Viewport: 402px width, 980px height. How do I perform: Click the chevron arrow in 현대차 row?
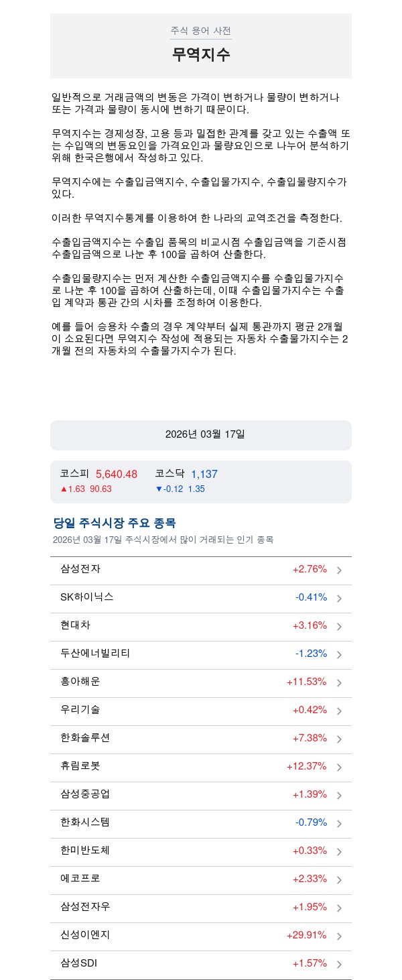[x=339, y=627]
